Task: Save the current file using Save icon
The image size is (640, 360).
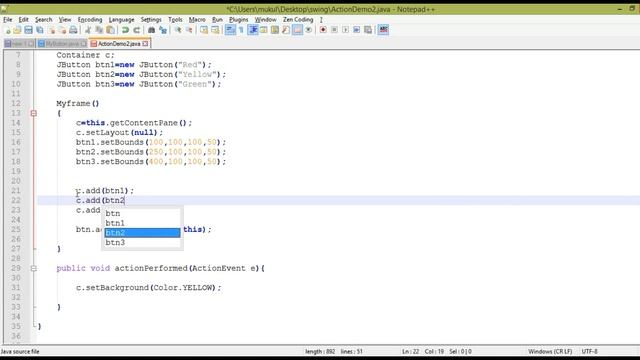Action: point(28,30)
